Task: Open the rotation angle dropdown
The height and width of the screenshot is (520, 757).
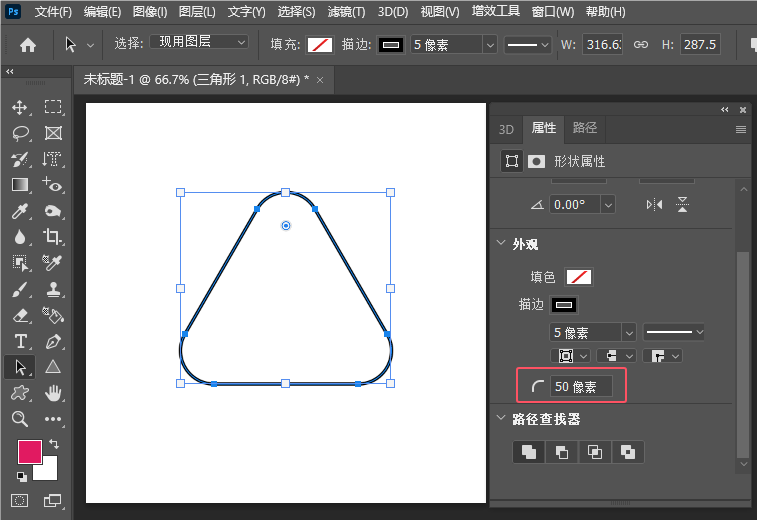Action: point(608,205)
